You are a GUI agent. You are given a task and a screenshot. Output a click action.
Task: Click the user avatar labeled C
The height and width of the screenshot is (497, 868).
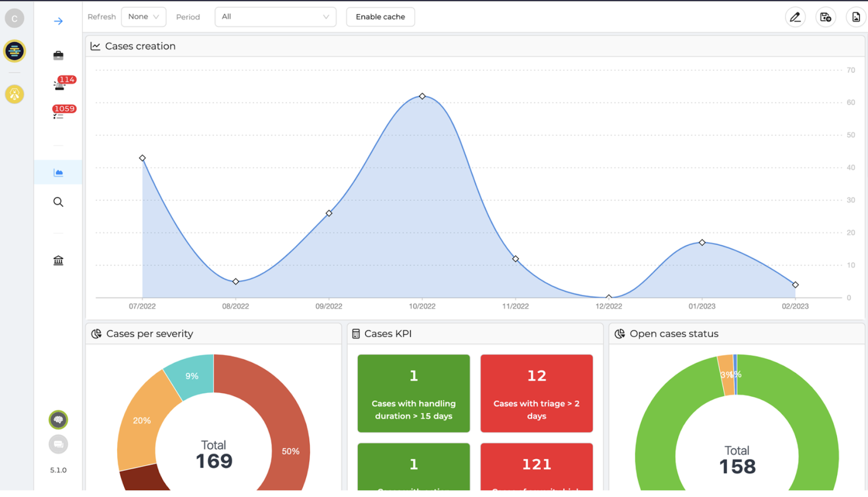(15, 18)
